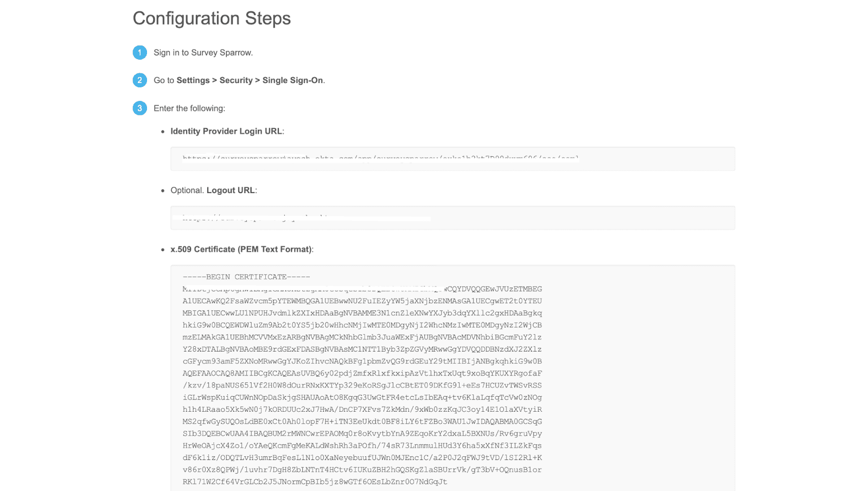Click the Sign in to Survey Sparrow text
This screenshot has height=491, width=868.
[x=203, y=53]
